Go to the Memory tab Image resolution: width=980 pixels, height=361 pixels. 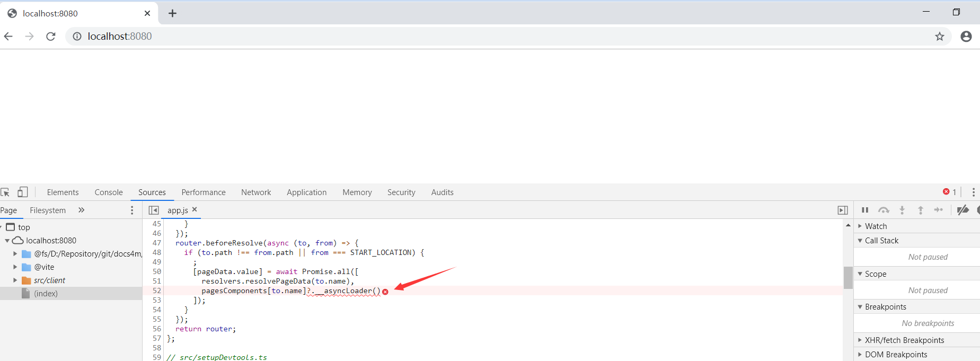click(x=357, y=192)
